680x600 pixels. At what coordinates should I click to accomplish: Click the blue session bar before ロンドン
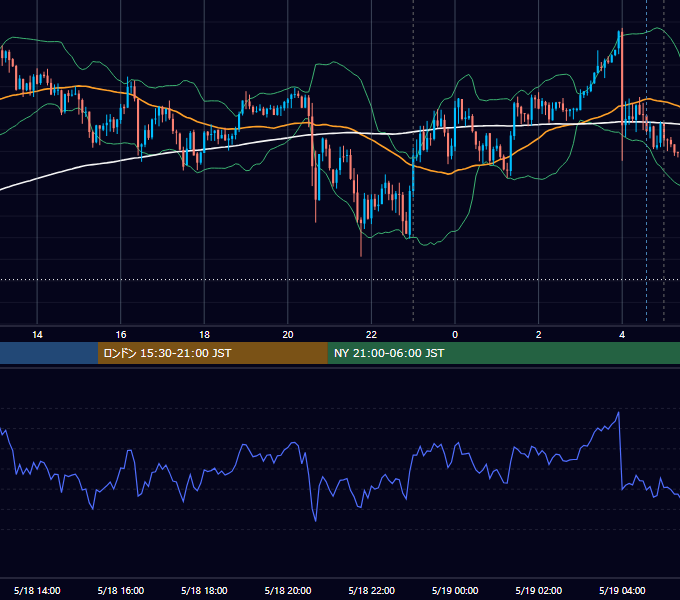pyautogui.click(x=49, y=353)
